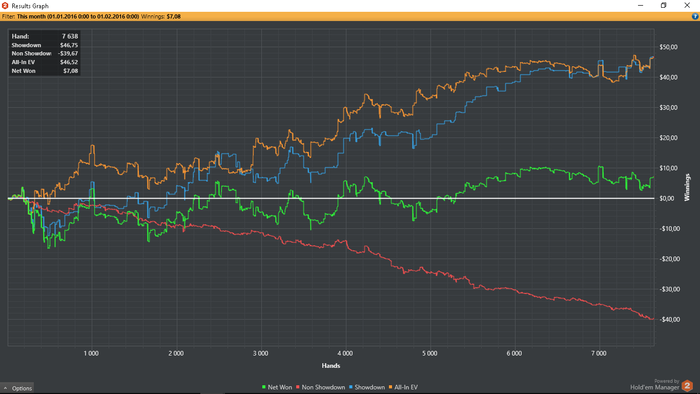
Task: Minimize the Results Graph window
Action: pos(641,5)
